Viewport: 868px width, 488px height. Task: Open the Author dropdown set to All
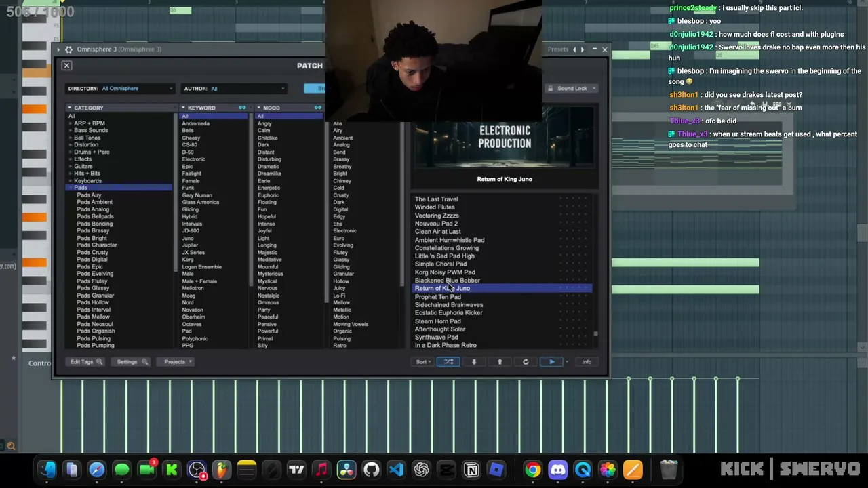pyautogui.click(x=248, y=89)
